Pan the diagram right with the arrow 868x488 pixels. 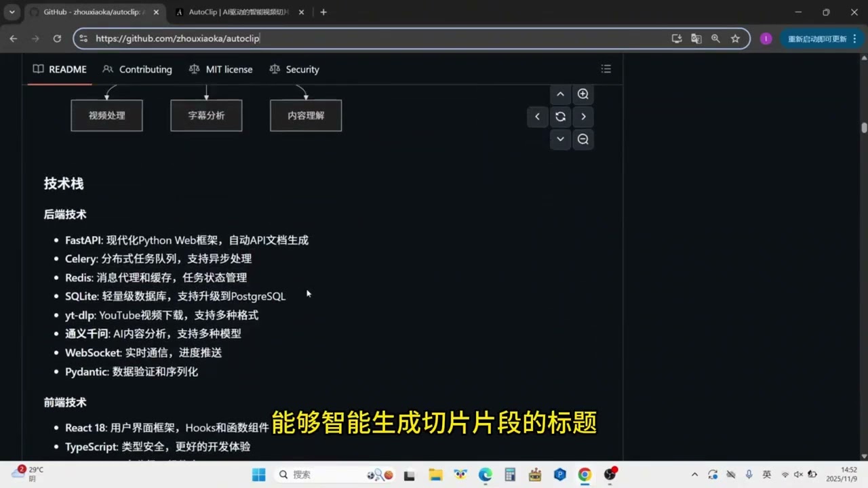click(583, 117)
